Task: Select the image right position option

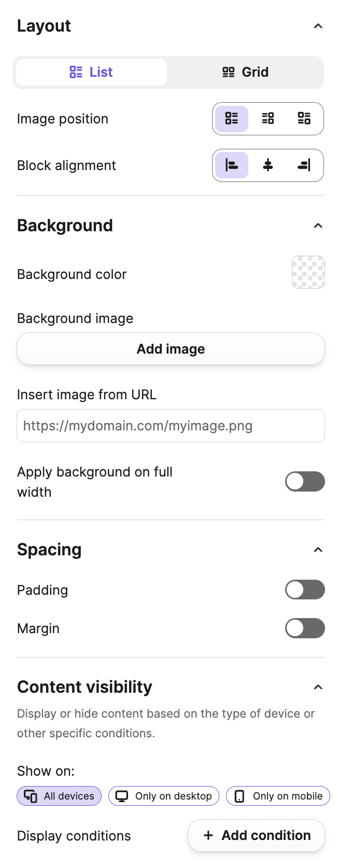Action: (x=268, y=119)
